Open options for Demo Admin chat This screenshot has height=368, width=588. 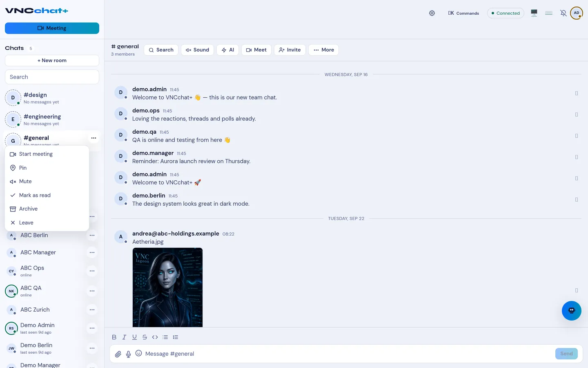point(92,328)
